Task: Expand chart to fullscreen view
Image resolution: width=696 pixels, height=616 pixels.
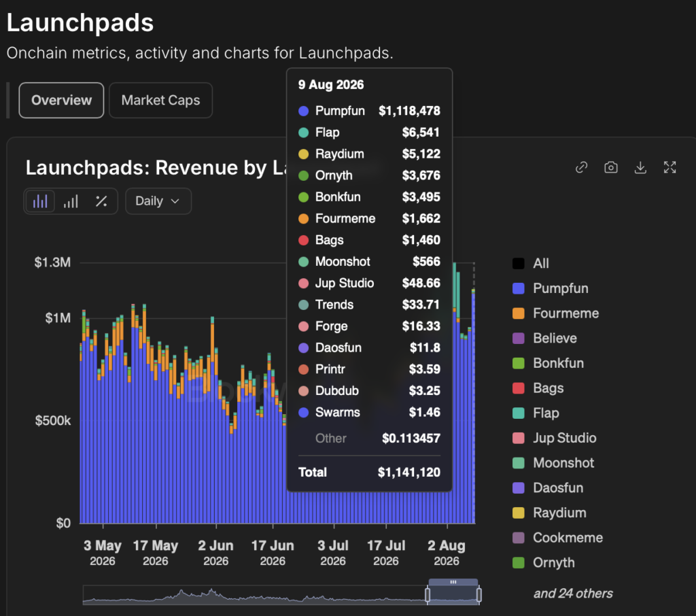Action: click(669, 167)
